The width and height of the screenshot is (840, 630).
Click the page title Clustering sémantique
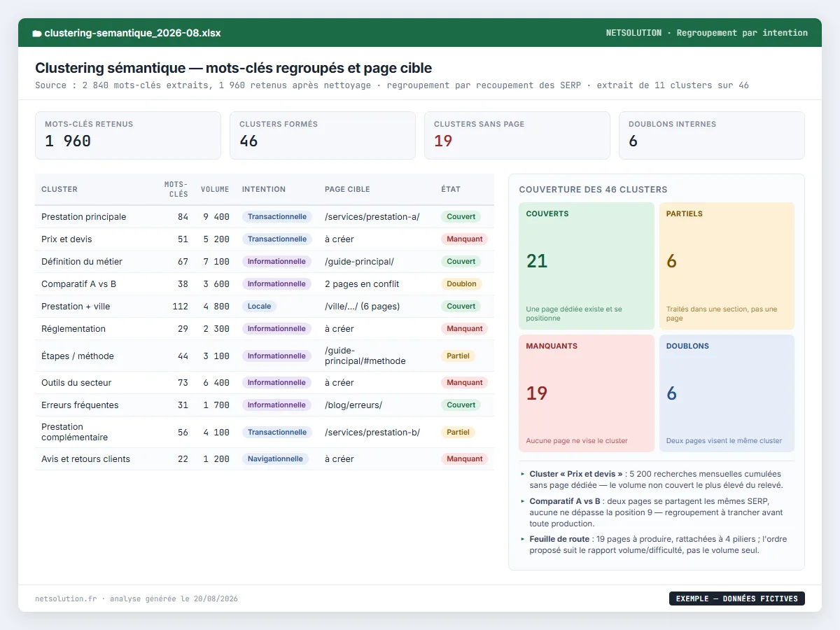(x=233, y=68)
